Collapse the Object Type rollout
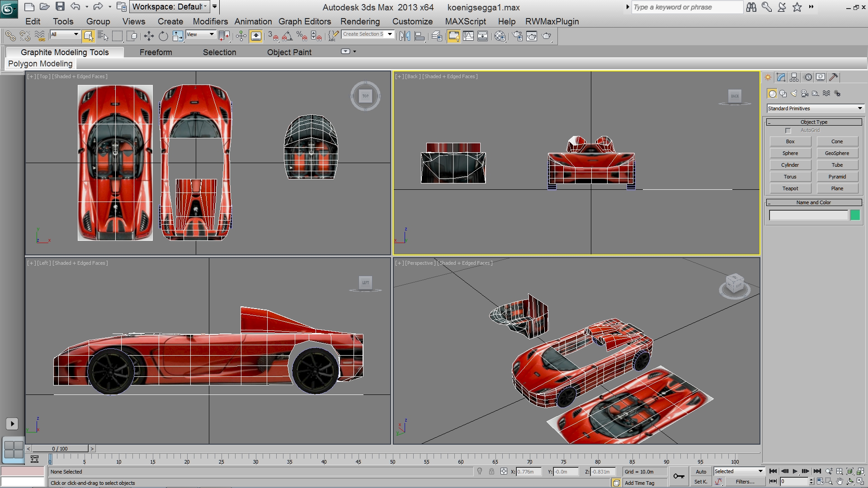The width and height of the screenshot is (868, 488). tap(814, 122)
